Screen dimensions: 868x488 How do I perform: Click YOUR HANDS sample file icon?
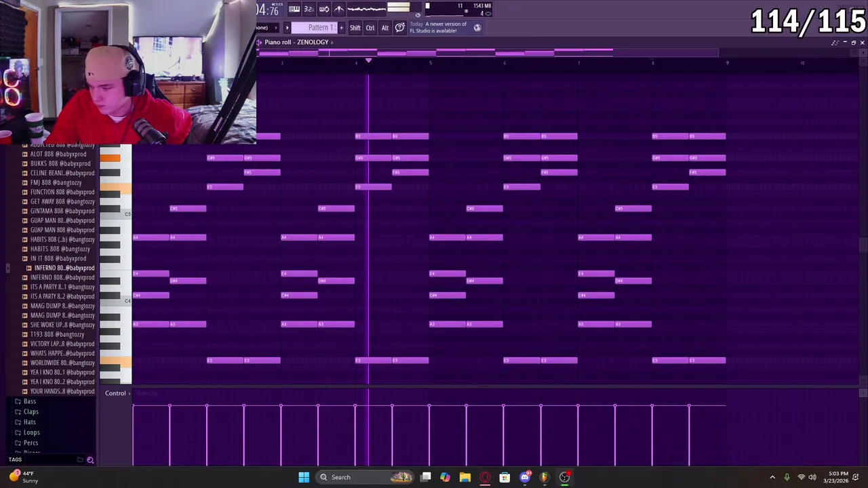click(x=25, y=391)
